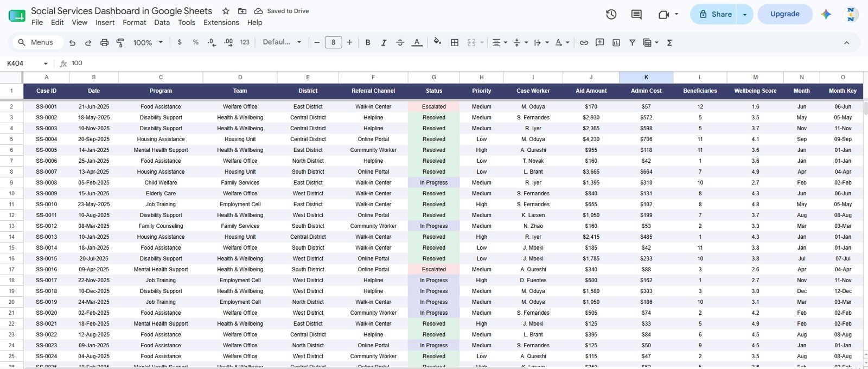Star this spreadsheet

point(226,11)
